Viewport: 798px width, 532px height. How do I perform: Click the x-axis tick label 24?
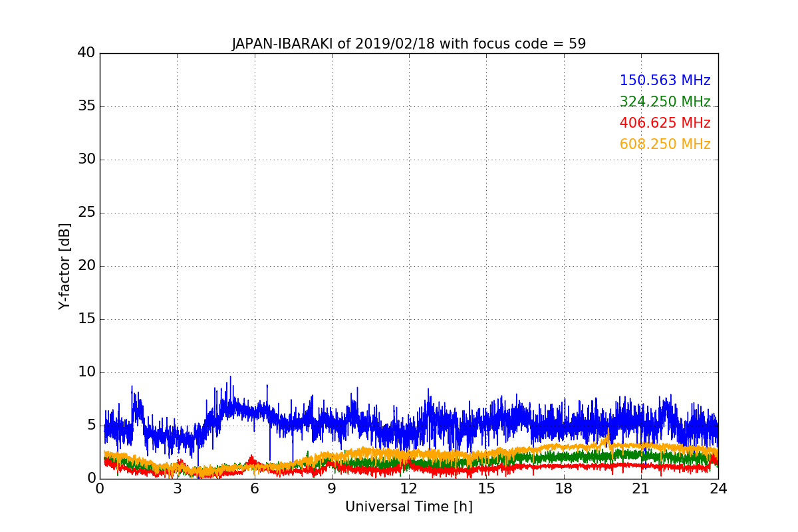pyautogui.click(x=718, y=489)
